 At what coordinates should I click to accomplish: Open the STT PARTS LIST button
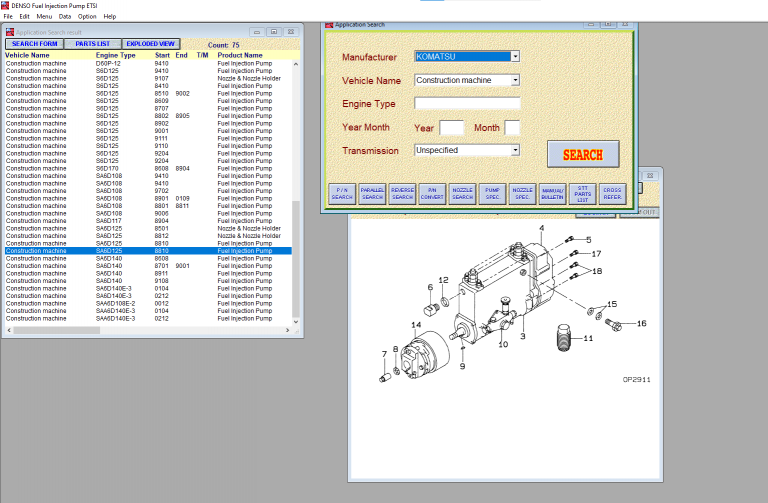[582, 194]
